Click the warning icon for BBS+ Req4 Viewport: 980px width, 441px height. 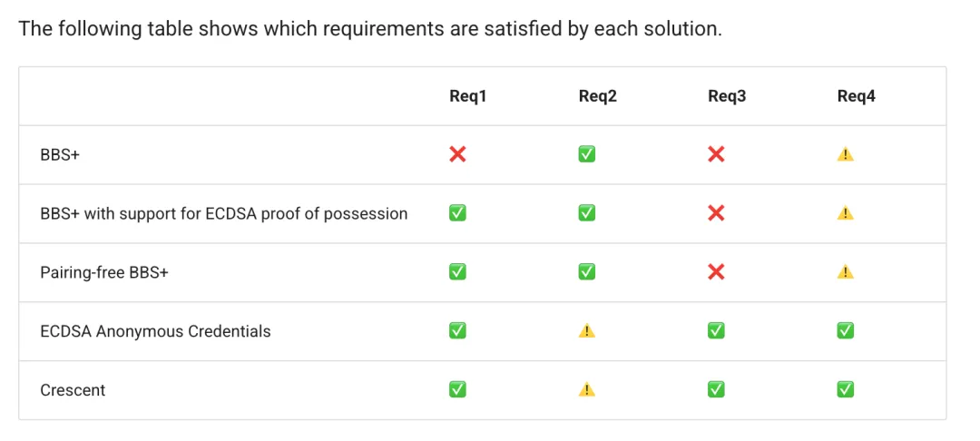tap(846, 154)
